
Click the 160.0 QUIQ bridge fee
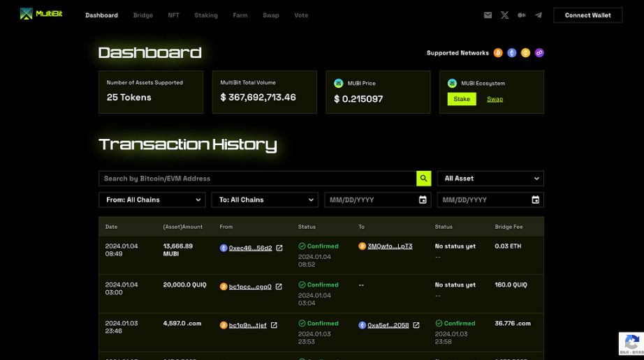511,285
